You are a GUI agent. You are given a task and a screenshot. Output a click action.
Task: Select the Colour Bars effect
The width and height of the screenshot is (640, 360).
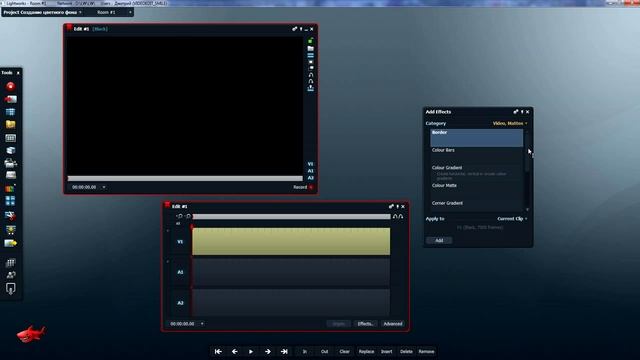(x=476, y=156)
